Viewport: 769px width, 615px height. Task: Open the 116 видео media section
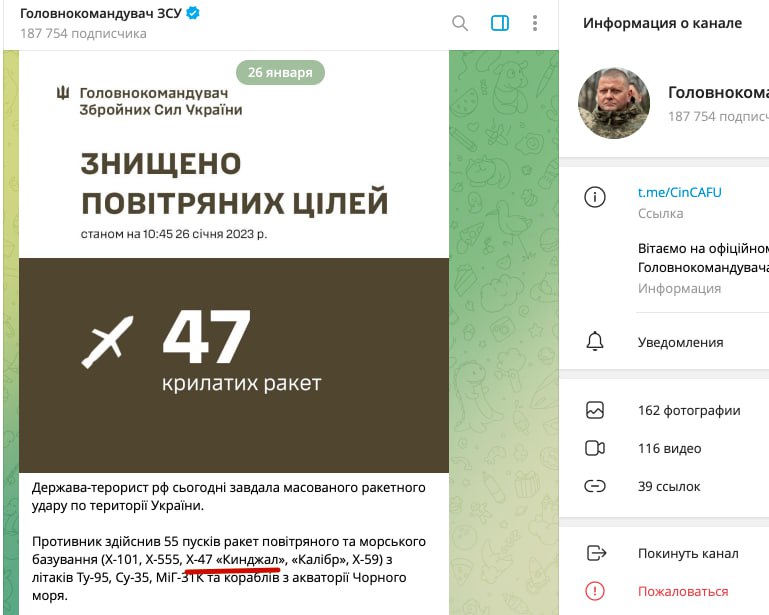[664, 448]
